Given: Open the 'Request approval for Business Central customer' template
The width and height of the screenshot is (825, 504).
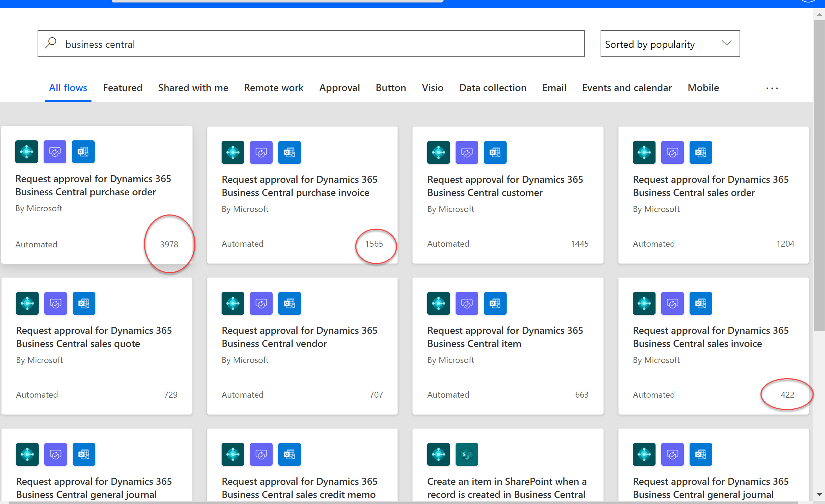Looking at the screenshot, I should (x=505, y=186).
